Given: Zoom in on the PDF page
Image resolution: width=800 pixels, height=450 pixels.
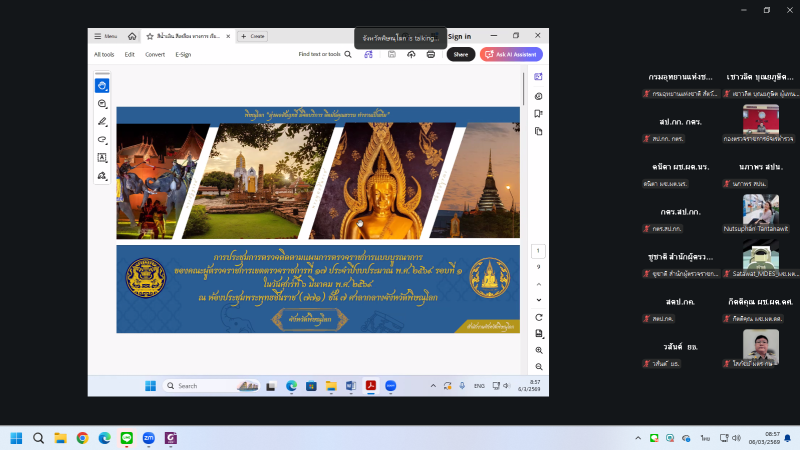Looking at the screenshot, I should 538,350.
